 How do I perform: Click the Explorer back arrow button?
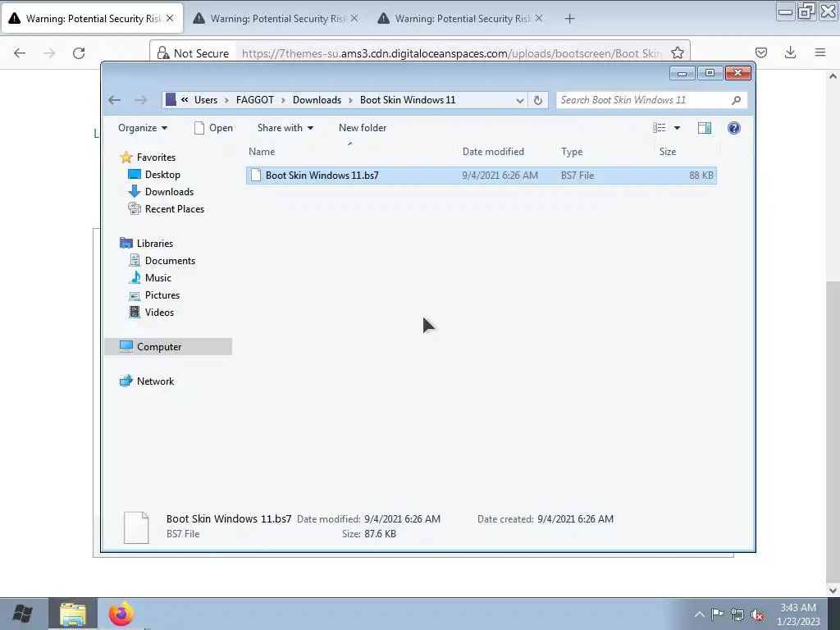click(114, 100)
